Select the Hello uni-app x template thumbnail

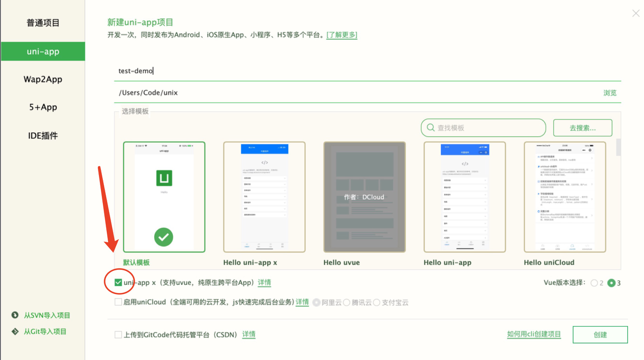[264, 197]
